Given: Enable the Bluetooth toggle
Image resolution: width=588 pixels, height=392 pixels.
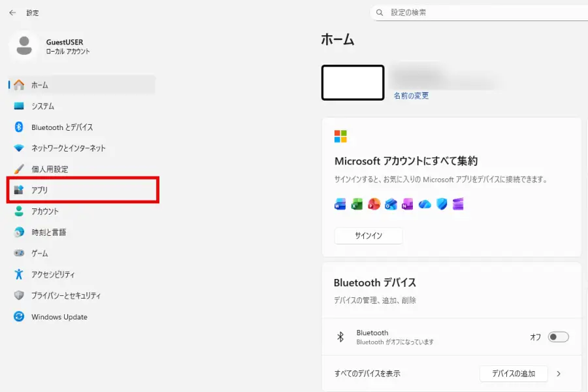Looking at the screenshot, I should [557, 337].
